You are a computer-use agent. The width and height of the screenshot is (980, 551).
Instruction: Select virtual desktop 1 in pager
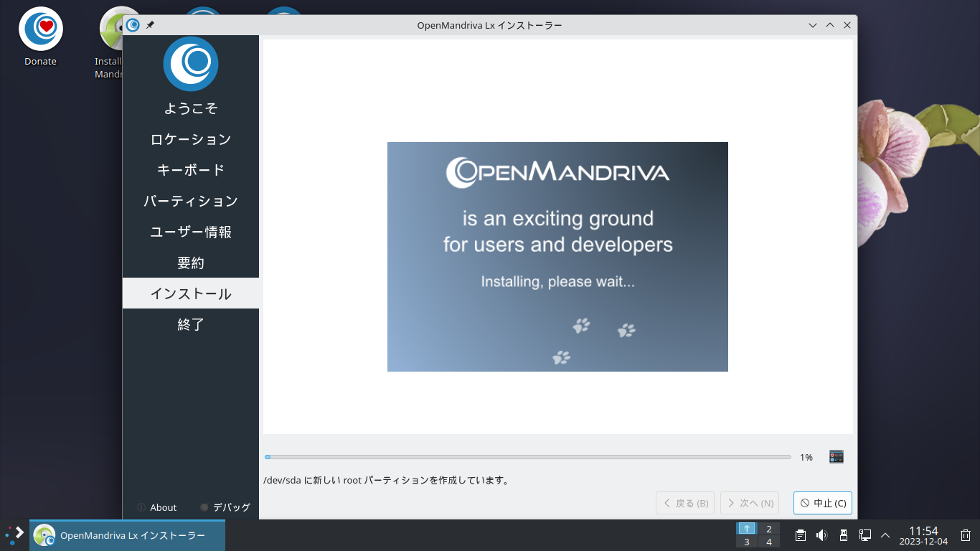tap(747, 529)
